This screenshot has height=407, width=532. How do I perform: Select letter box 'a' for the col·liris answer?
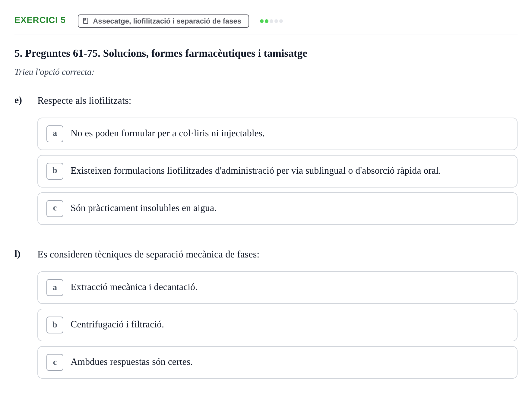coord(55,134)
